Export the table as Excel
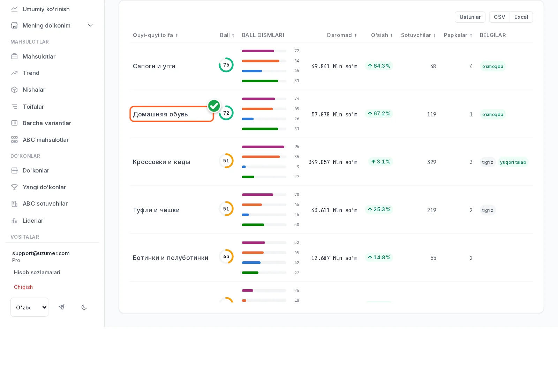The height and width of the screenshot is (392, 558). [x=521, y=17]
